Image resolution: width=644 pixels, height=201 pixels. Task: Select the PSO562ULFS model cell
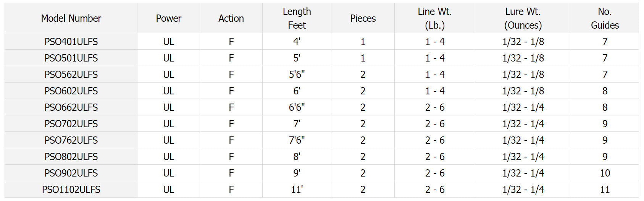coord(71,75)
